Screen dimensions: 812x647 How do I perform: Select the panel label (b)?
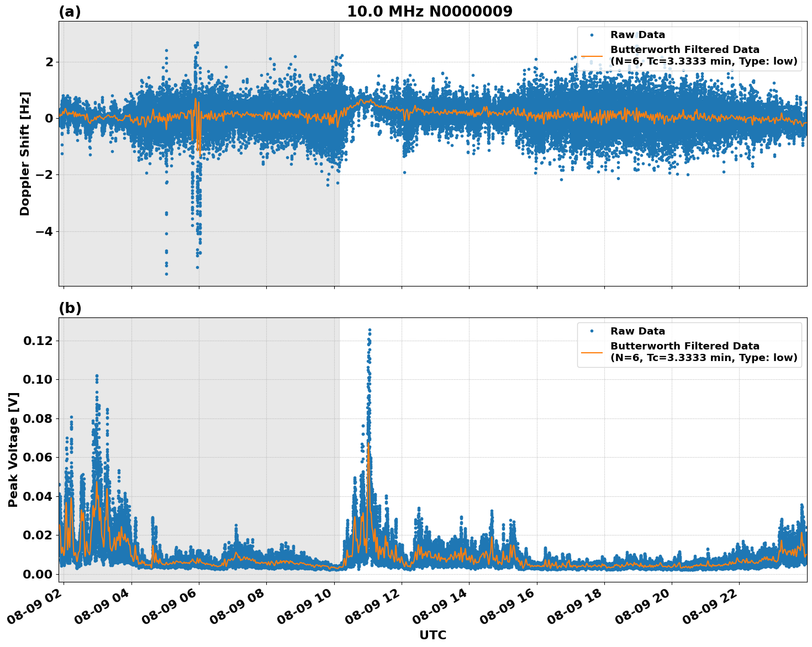[x=71, y=308]
